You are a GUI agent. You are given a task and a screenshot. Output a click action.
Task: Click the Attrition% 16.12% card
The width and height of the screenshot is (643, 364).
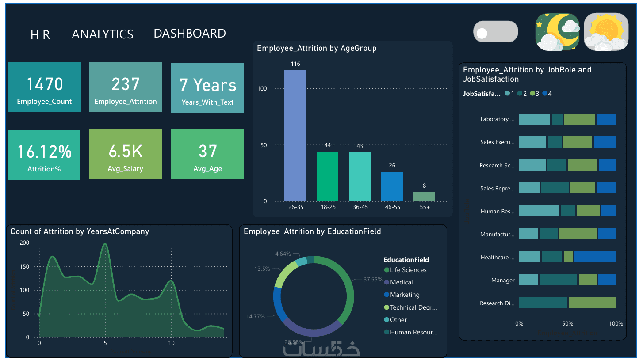pos(44,155)
